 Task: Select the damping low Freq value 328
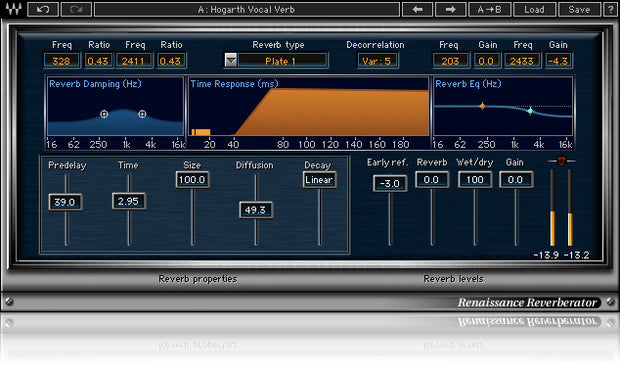tap(61, 60)
